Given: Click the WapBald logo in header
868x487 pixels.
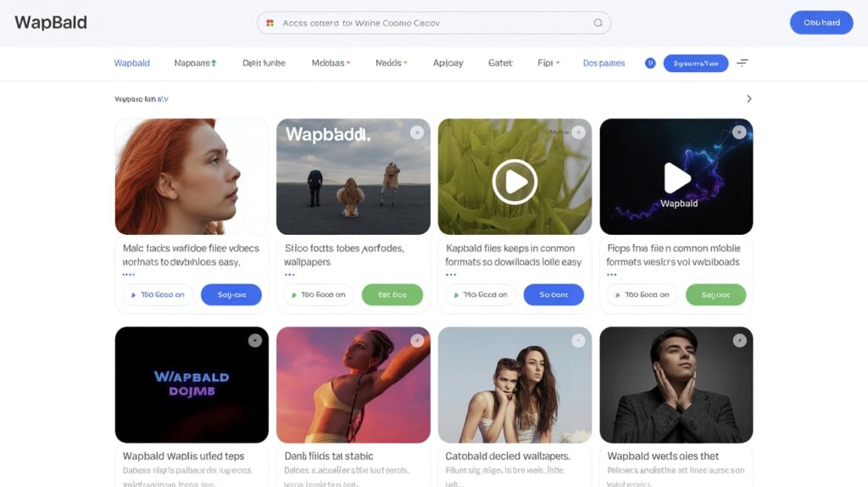Looking at the screenshot, I should (51, 23).
